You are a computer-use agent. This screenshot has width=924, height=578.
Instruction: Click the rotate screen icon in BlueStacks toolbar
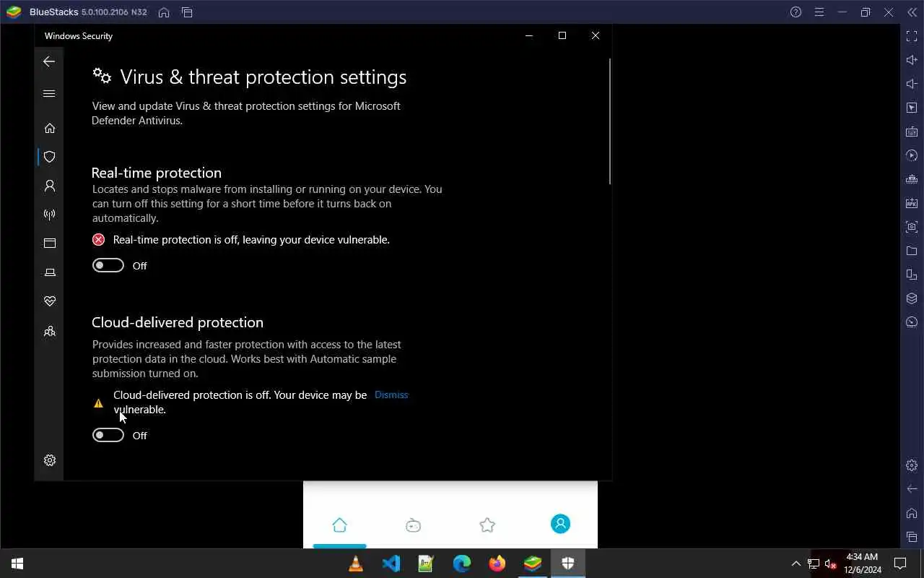912,275
